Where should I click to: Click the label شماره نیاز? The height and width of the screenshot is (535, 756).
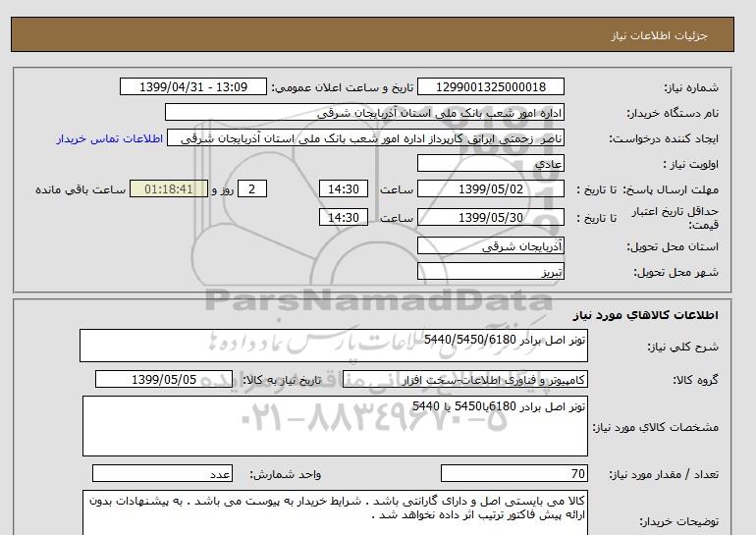click(x=691, y=87)
